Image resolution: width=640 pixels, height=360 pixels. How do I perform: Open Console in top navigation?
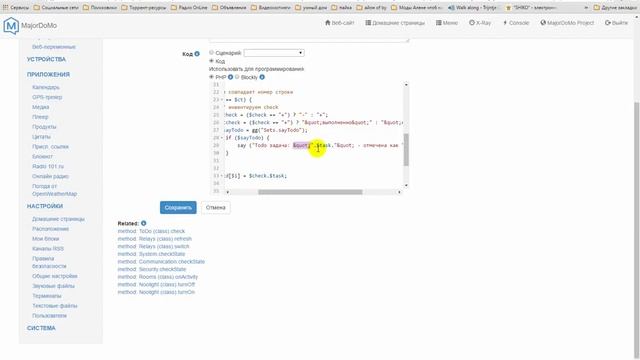point(516,23)
